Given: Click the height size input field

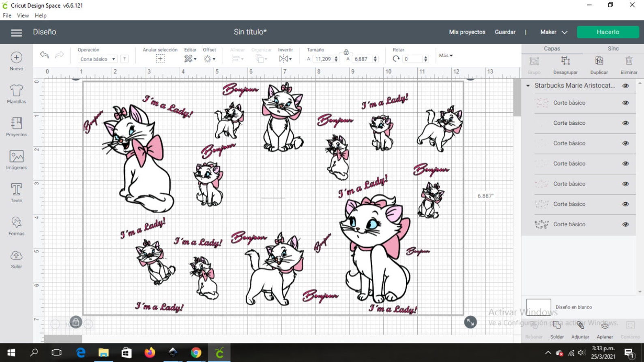Looking at the screenshot, I should click(362, 59).
